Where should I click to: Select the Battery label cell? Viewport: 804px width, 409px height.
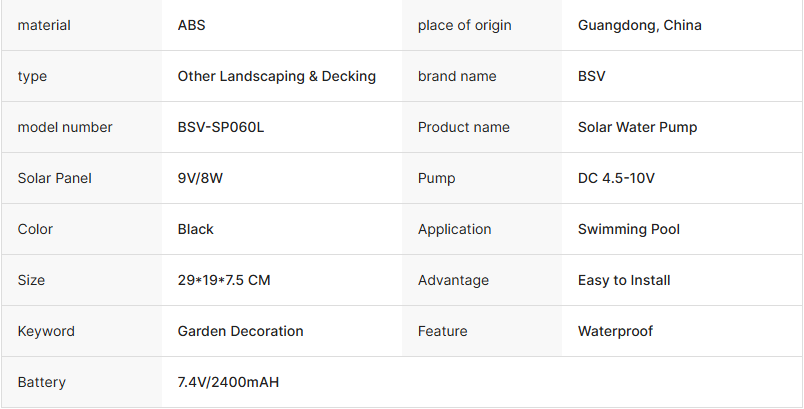pyautogui.click(x=82, y=382)
